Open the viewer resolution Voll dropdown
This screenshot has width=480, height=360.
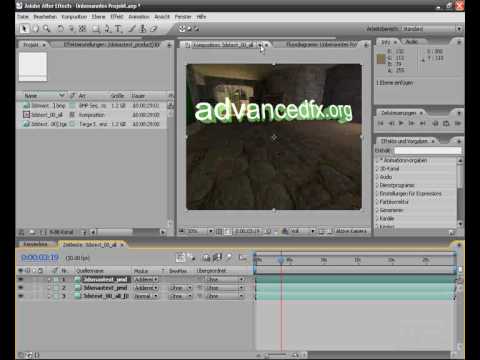(303, 231)
